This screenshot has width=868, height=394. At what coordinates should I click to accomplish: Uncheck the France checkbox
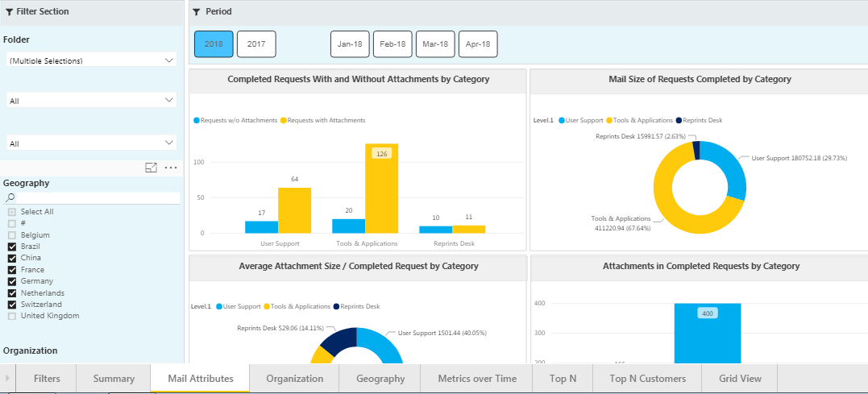[x=12, y=270]
